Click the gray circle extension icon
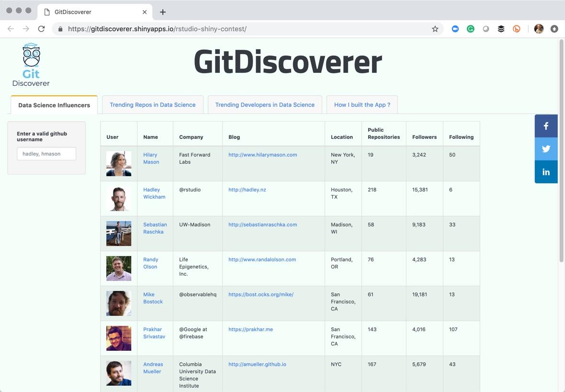The height and width of the screenshot is (392, 565). [486, 29]
